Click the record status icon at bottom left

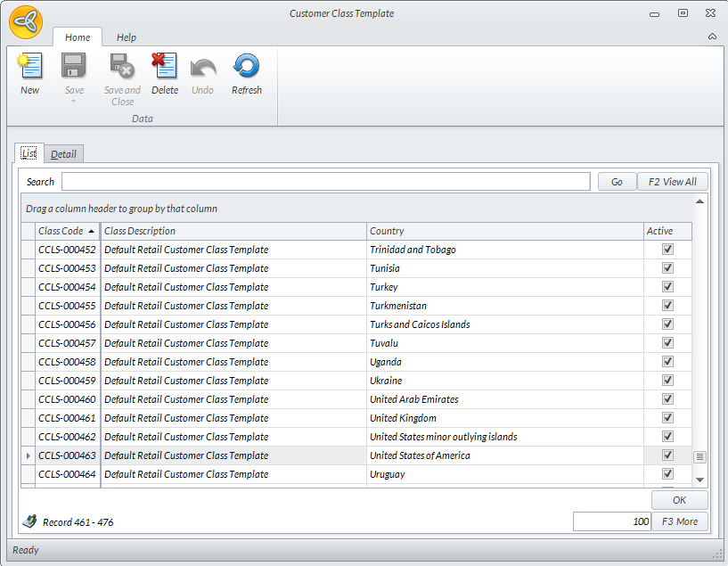29,521
